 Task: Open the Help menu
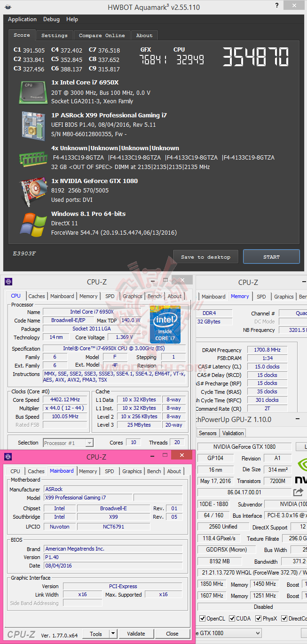(x=72, y=19)
